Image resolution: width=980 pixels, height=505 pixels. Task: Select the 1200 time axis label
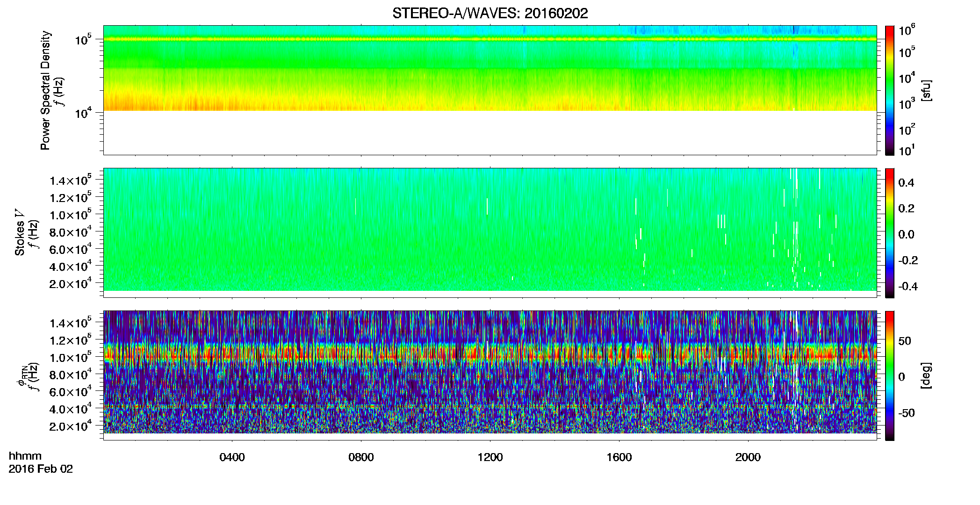point(490,457)
